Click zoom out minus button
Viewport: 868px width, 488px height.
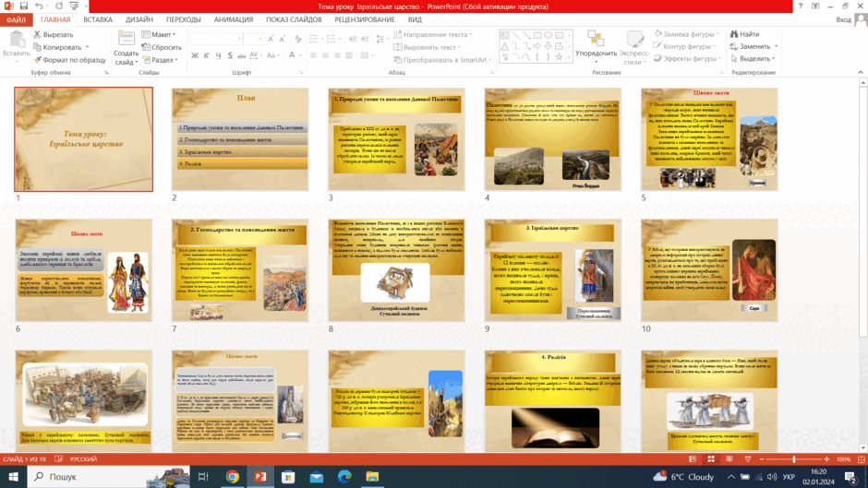(762, 459)
